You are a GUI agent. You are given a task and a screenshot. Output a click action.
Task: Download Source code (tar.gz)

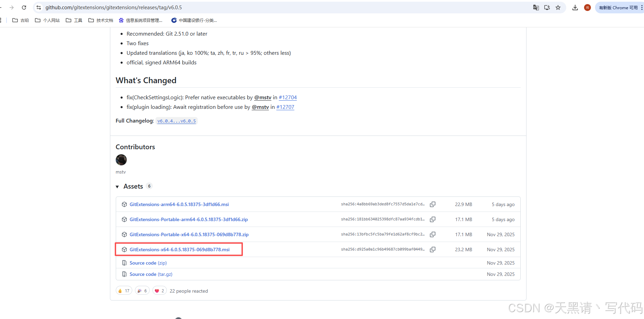(x=151, y=274)
